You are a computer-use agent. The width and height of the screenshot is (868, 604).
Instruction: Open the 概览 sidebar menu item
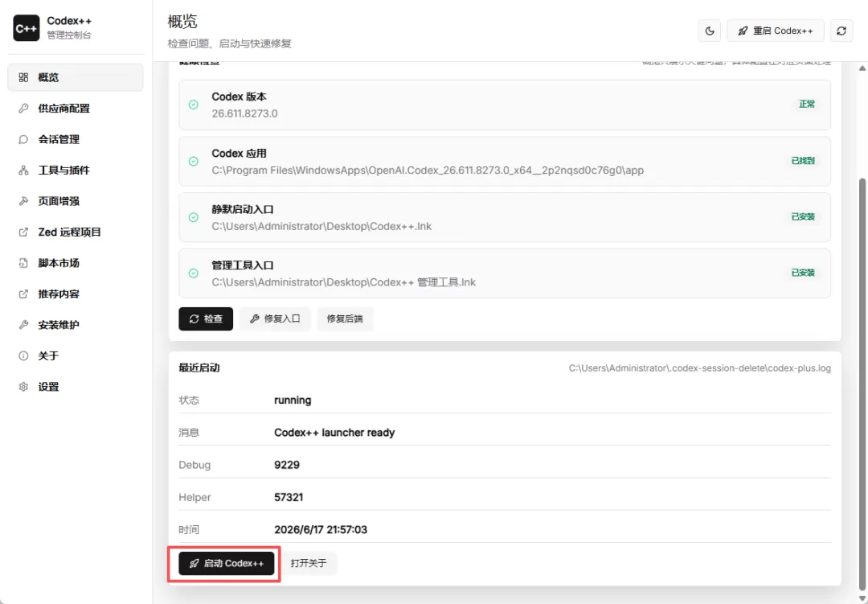[76, 77]
